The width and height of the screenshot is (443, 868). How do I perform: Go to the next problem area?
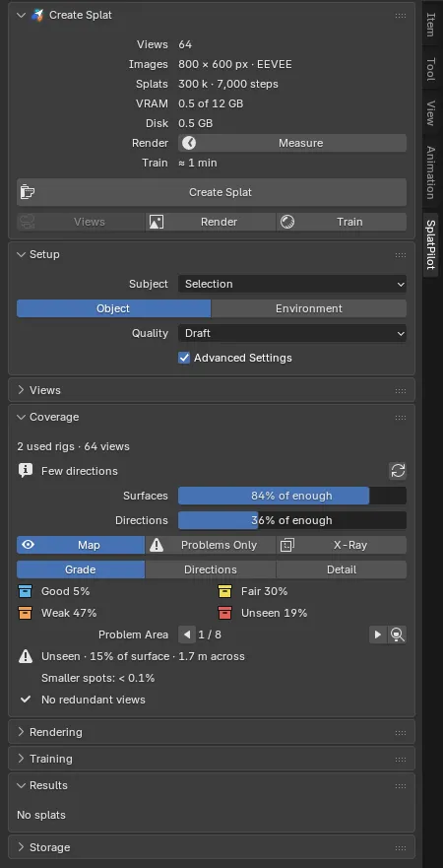pyautogui.click(x=378, y=634)
